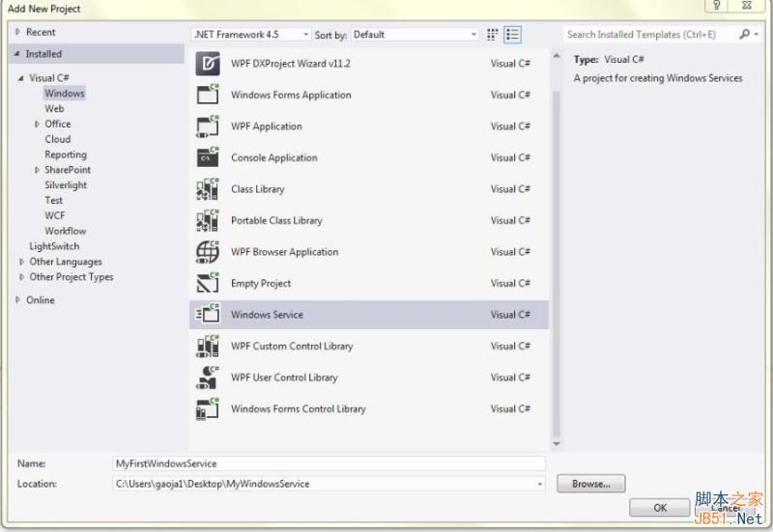
Task: Click the Class Library template icon
Action: (x=208, y=189)
